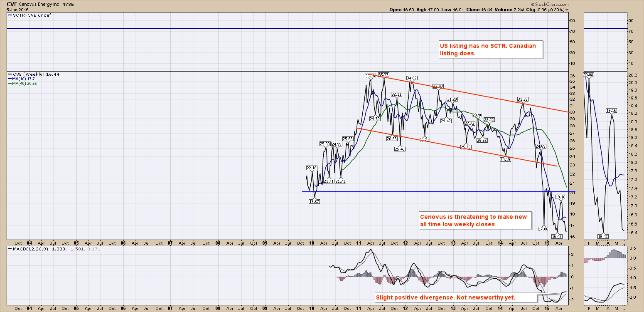Click the NYSE exchange label
The height and width of the screenshot is (312, 644).
click(67, 4)
